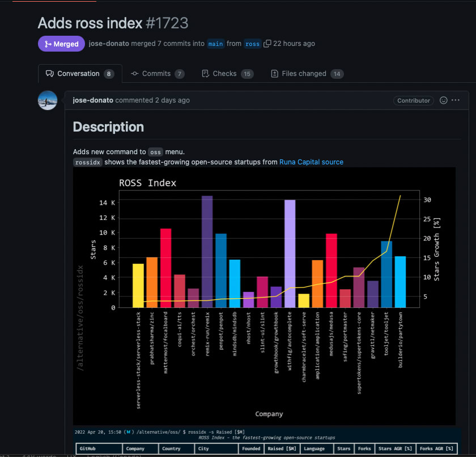Open the ross branch link

pyautogui.click(x=252, y=44)
